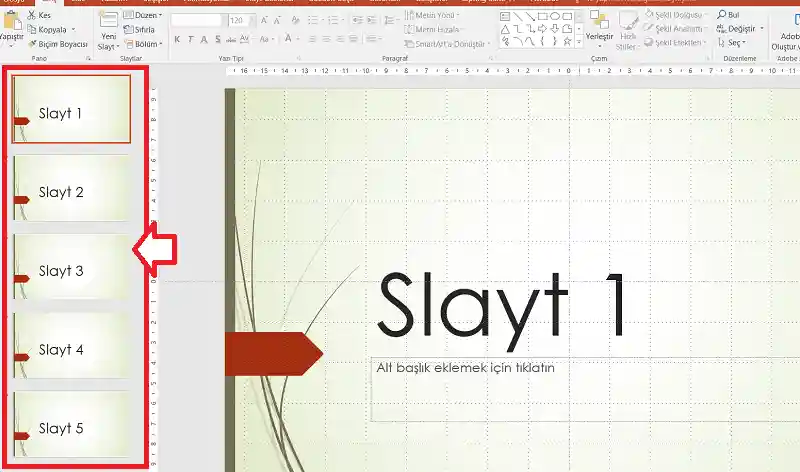The height and width of the screenshot is (472, 800).
Task: Open Şekil Efektleri shape effects menu
Action: point(676,42)
